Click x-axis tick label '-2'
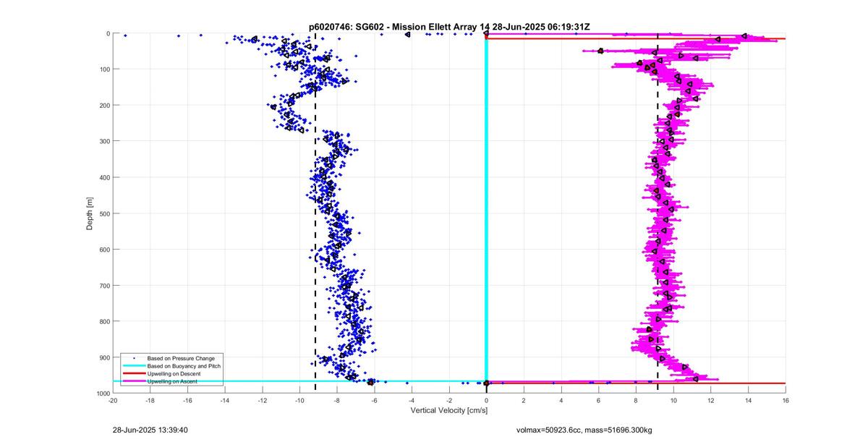 pyautogui.click(x=449, y=400)
